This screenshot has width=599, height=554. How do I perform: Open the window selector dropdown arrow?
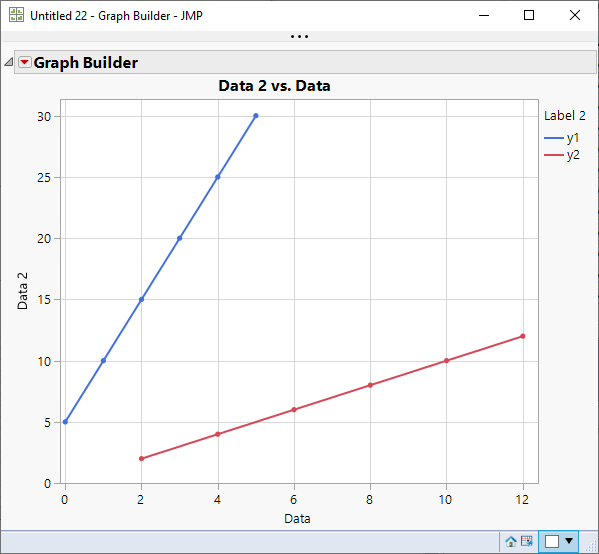(x=569, y=541)
